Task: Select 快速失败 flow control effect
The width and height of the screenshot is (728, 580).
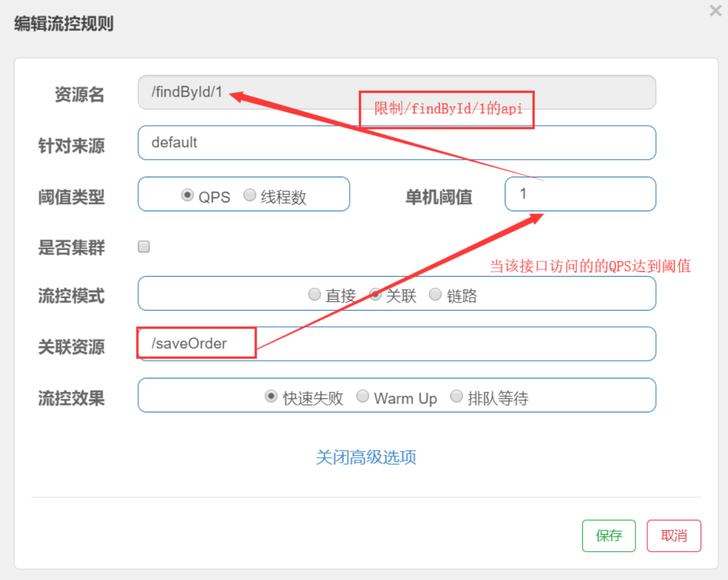Action: [271, 396]
